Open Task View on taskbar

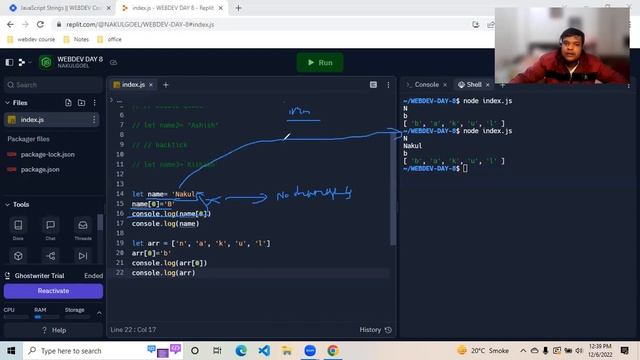point(217,351)
